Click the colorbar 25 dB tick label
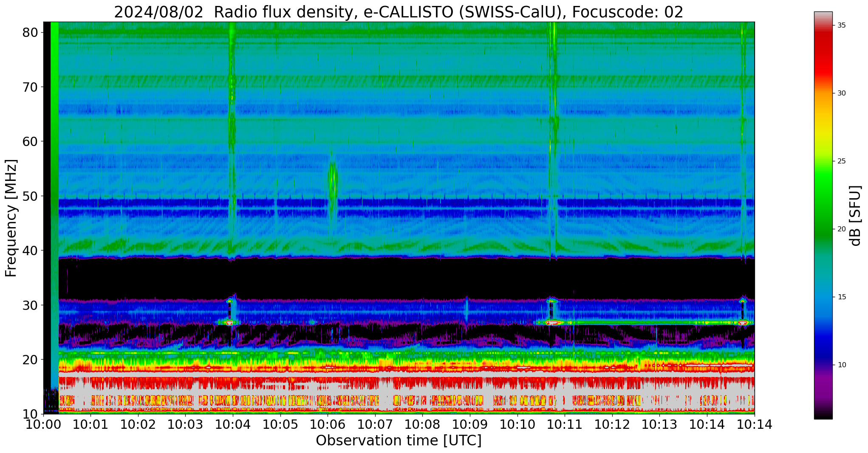868x453 pixels. click(x=841, y=161)
